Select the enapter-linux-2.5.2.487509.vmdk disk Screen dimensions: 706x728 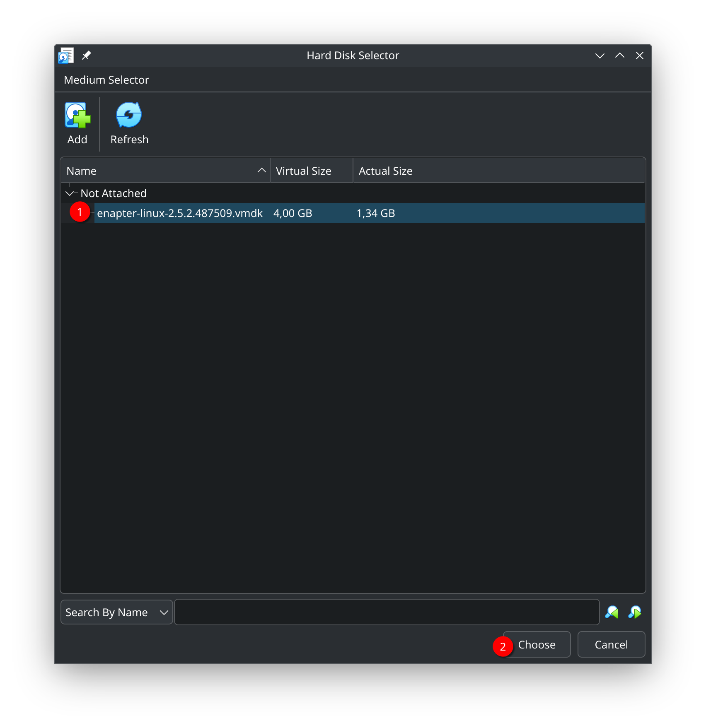click(179, 213)
